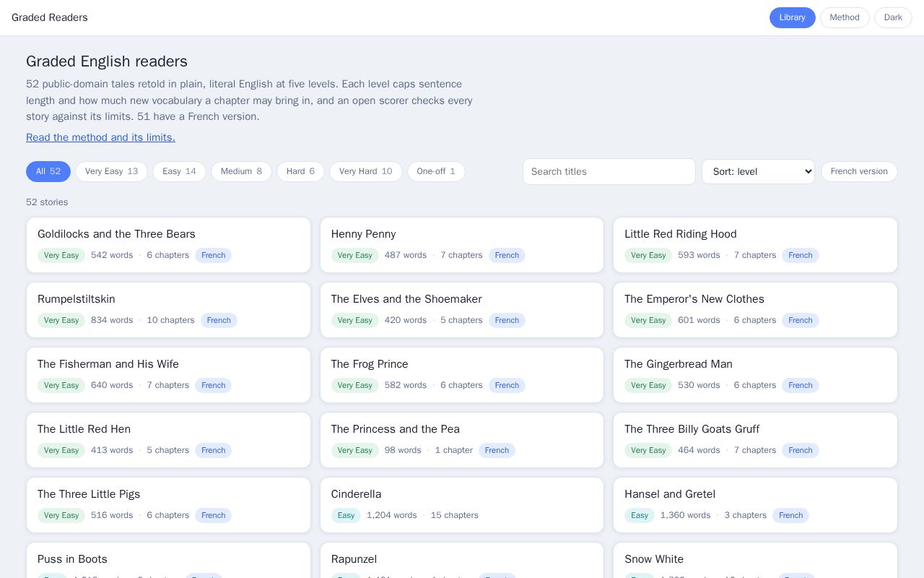This screenshot has width=924, height=578.
Task: Read the method and its limits link
Action: click(x=100, y=137)
